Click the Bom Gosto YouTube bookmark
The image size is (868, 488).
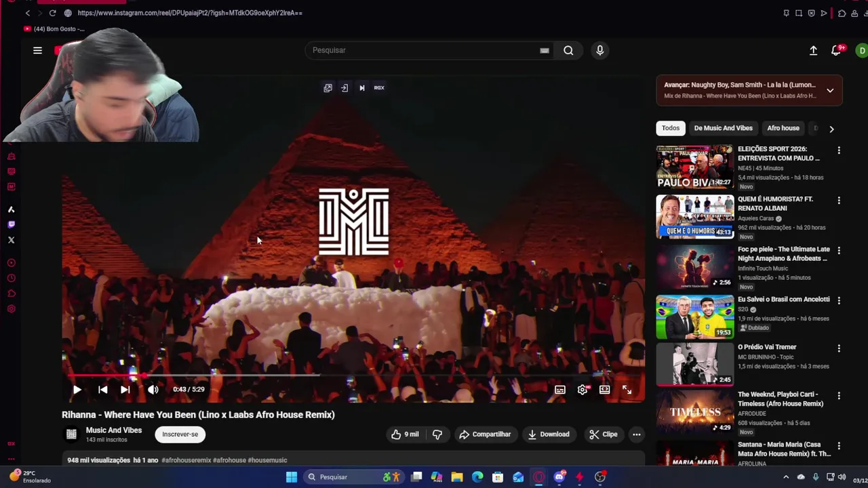click(54, 29)
